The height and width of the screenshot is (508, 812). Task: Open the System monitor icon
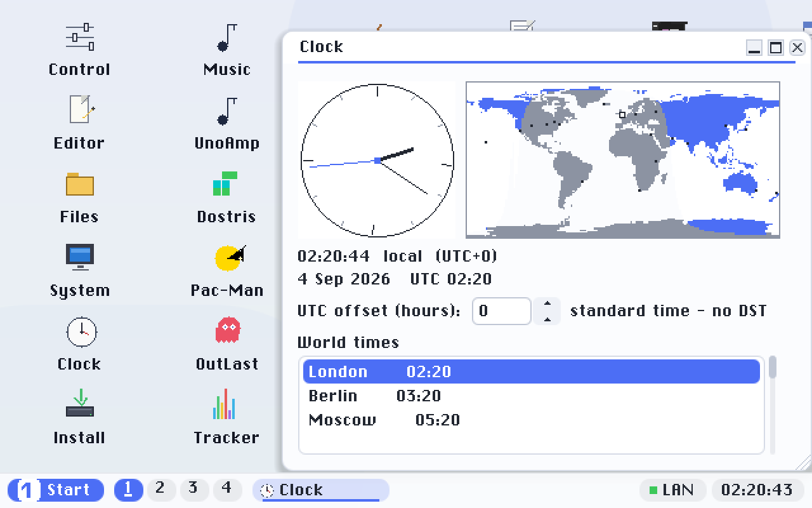click(x=79, y=272)
